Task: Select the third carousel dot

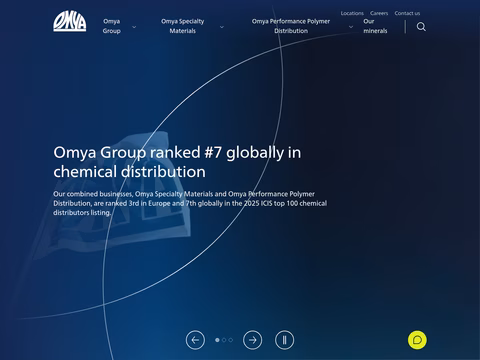Action: click(x=231, y=340)
